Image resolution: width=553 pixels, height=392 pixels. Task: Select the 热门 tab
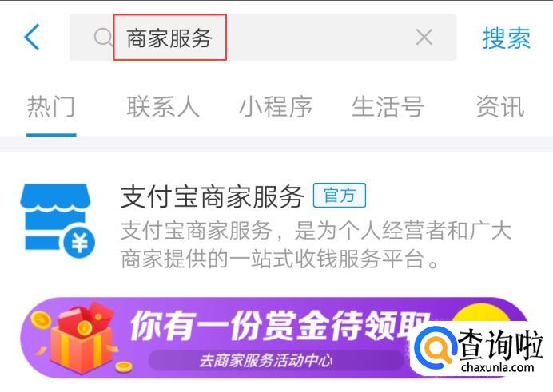tap(51, 106)
